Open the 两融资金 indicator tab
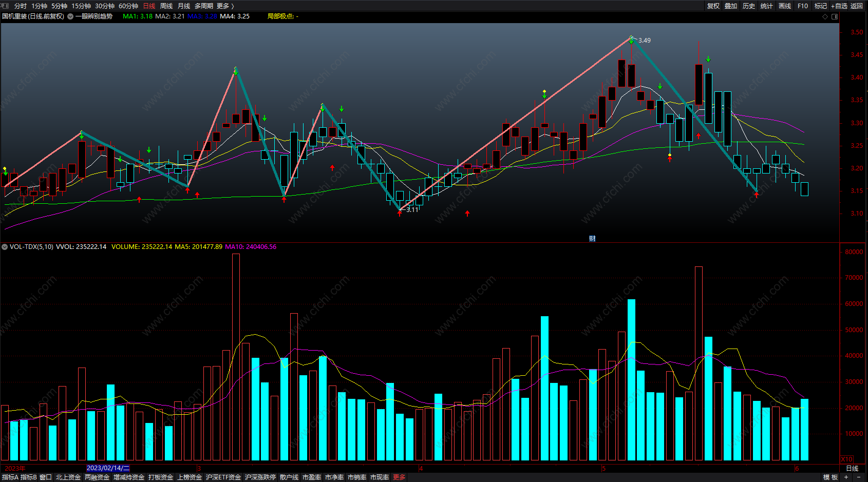868x482 pixels. [x=97, y=477]
